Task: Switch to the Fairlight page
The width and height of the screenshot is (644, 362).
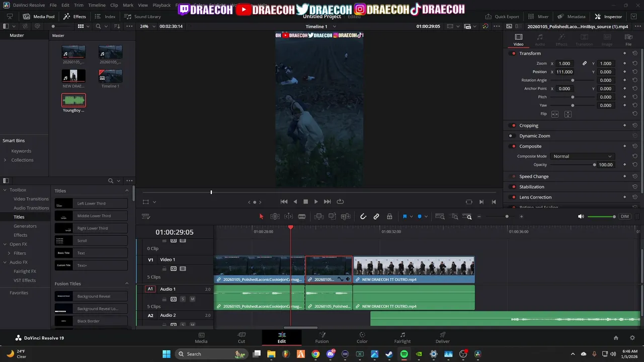Action: [x=402, y=337]
